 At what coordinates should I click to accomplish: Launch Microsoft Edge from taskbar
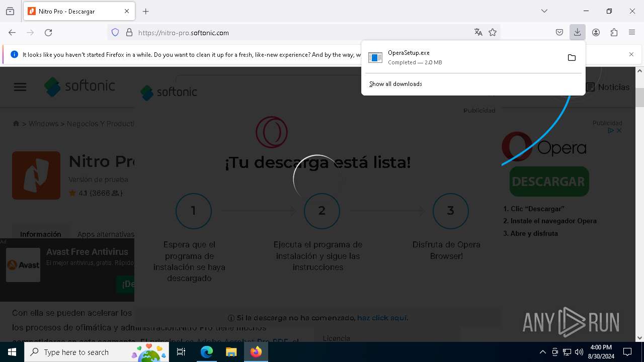(x=207, y=352)
